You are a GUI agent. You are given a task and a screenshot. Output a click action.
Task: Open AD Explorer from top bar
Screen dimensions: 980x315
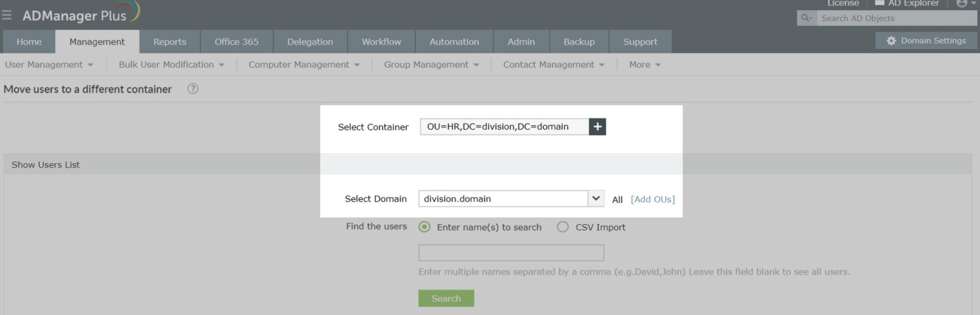(x=907, y=4)
